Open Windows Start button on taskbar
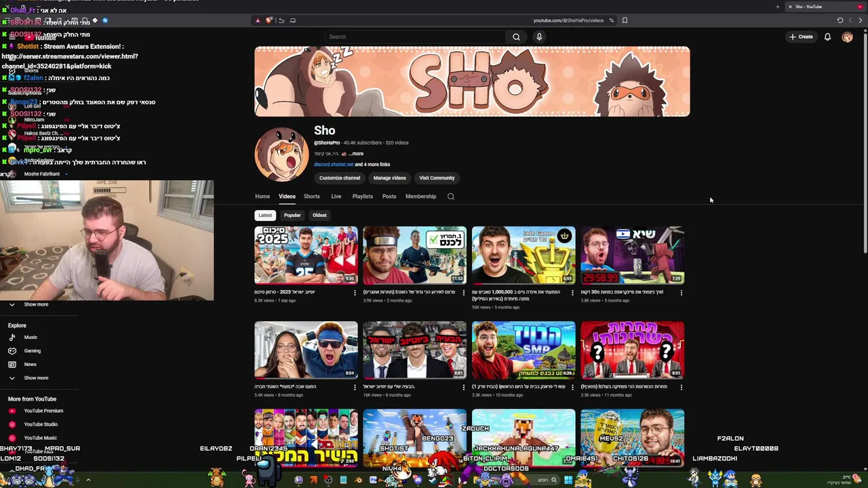The width and height of the screenshot is (868, 488). click(568, 480)
